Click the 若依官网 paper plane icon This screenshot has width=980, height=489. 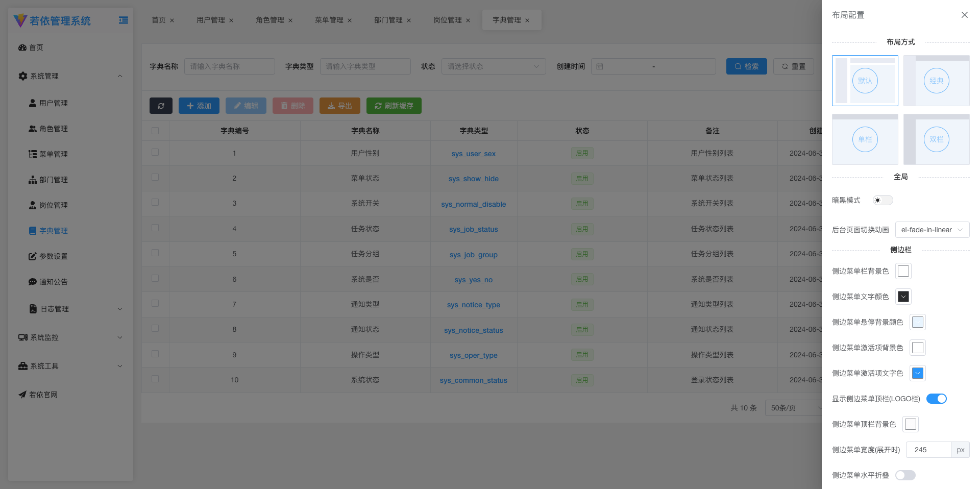point(22,395)
